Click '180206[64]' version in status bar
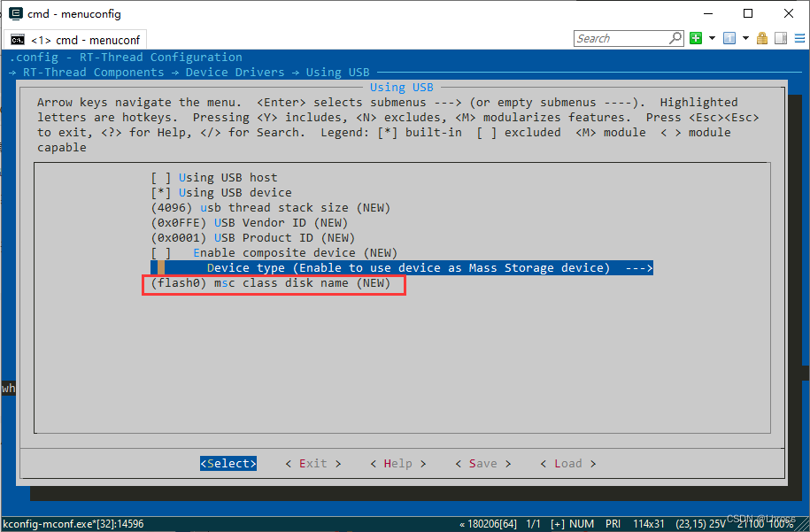The height and width of the screenshot is (532, 810). coord(492,524)
